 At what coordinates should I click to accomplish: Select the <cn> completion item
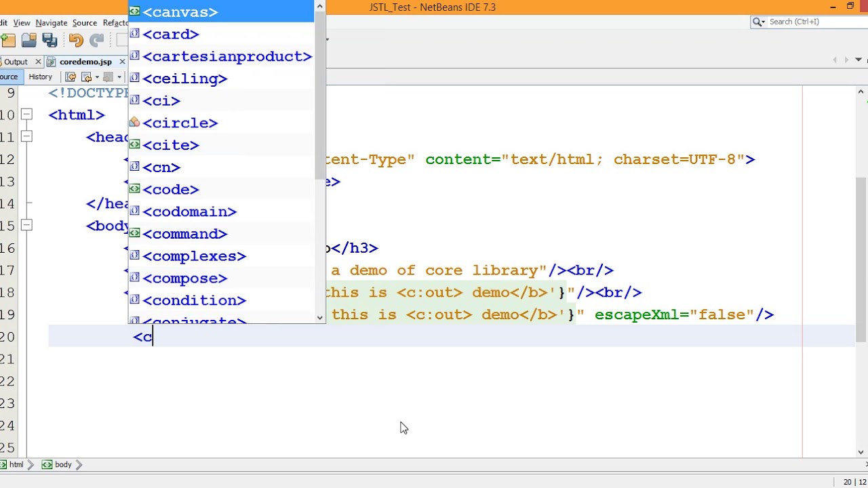[x=221, y=167]
